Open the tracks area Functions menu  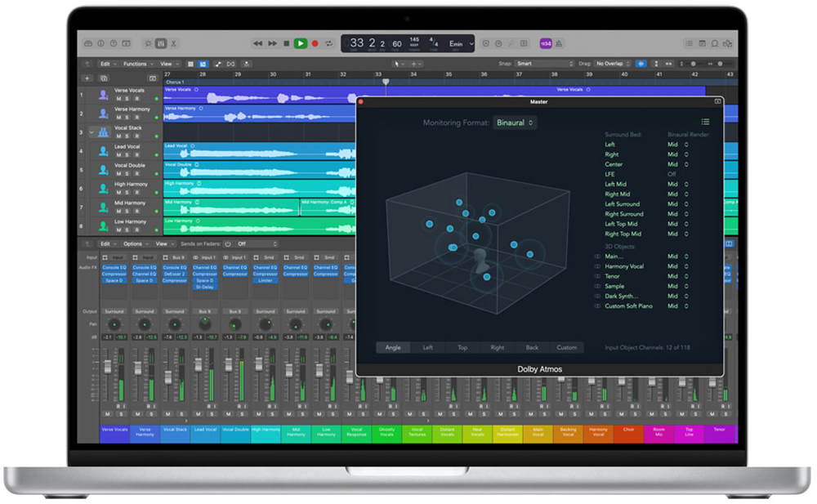(138, 64)
